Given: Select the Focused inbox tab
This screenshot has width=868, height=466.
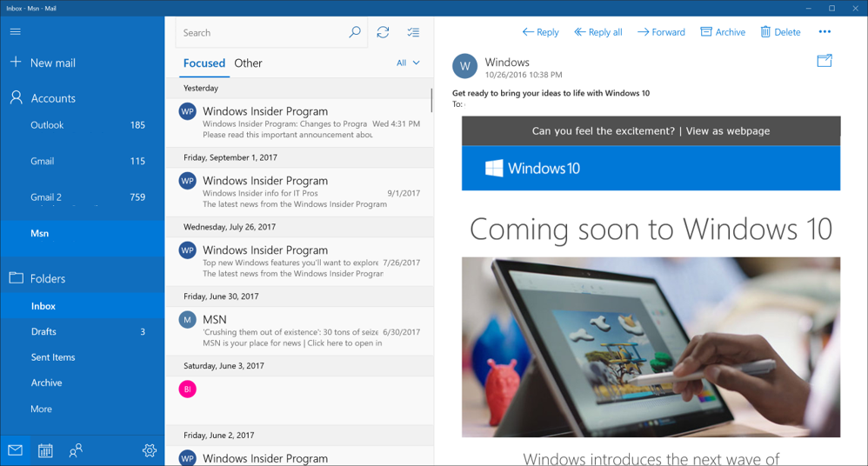Looking at the screenshot, I should click(204, 63).
